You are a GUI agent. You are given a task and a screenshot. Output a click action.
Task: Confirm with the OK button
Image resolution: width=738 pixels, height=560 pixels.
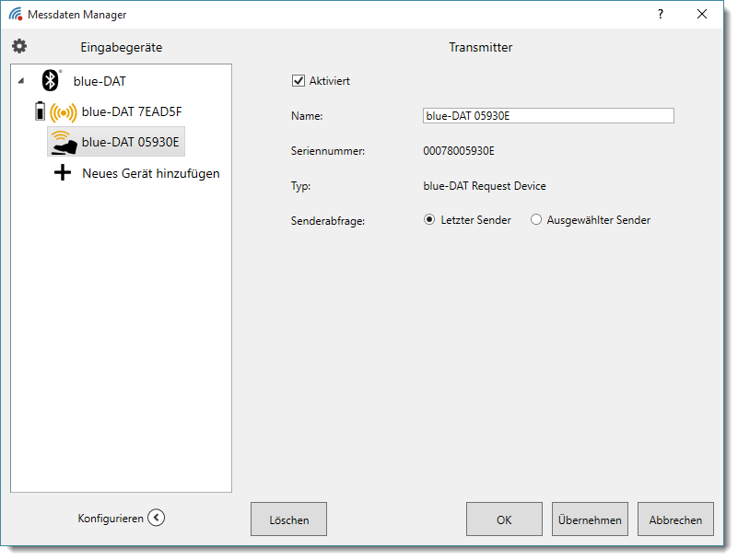pyautogui.click(x=504, y=519)
